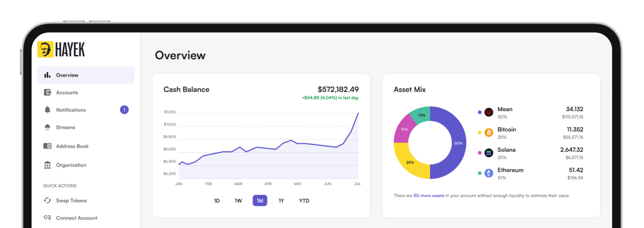Screen dimensions: 644x228
Task: Click the Connect Account link icon
Action: point(47,218)
